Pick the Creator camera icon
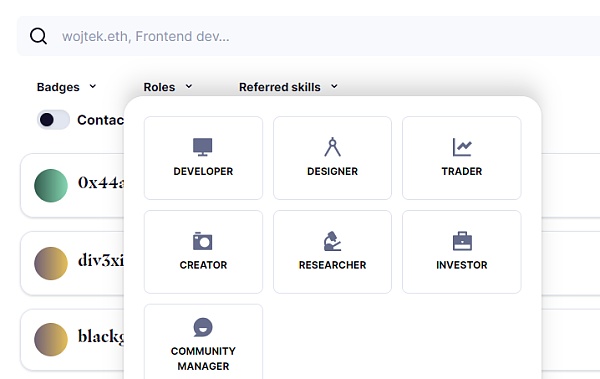Screen dimensions: 600x379 tap(203, 241)
